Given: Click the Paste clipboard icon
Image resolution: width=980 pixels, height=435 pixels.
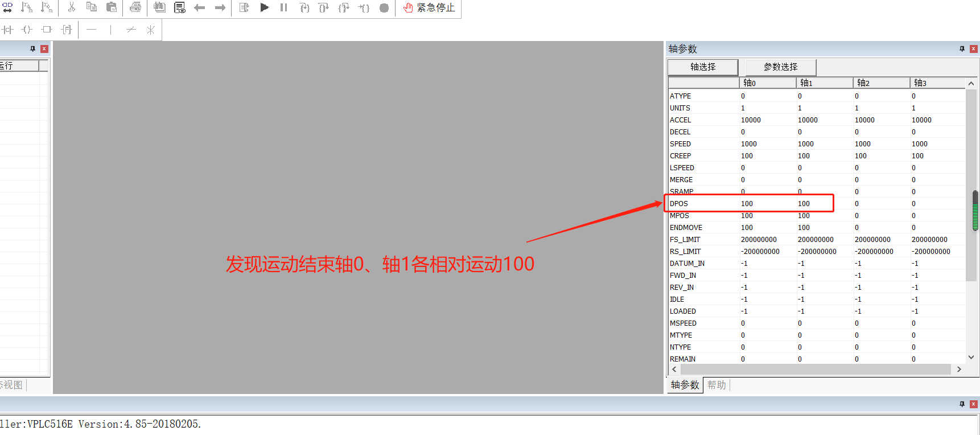Looking at the screenshot, I should click(x=112, y=7).
